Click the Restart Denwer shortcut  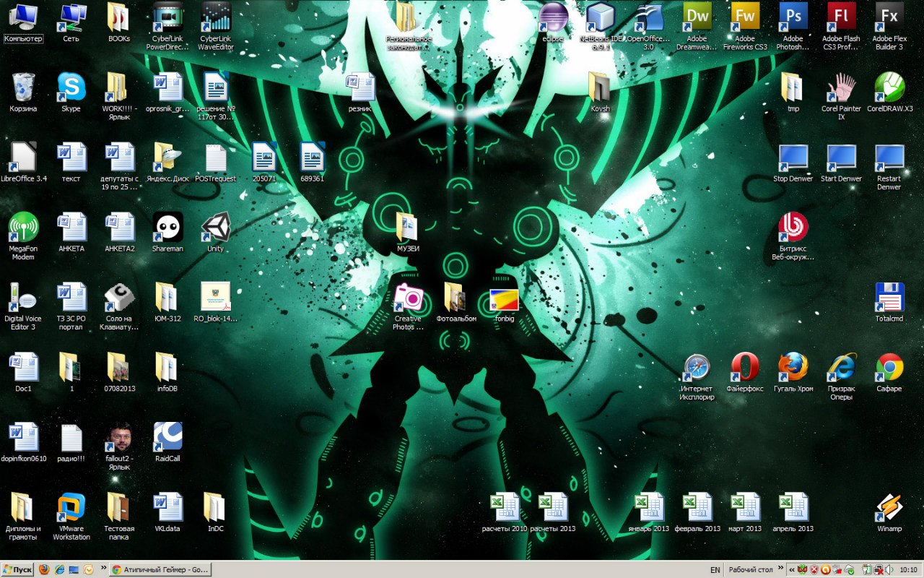[889, 166]
